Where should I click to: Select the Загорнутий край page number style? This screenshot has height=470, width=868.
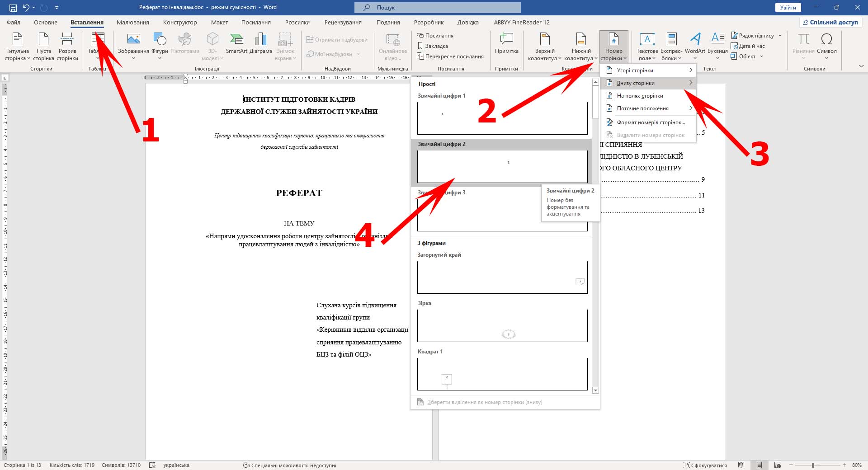click(x=502, y=277)
